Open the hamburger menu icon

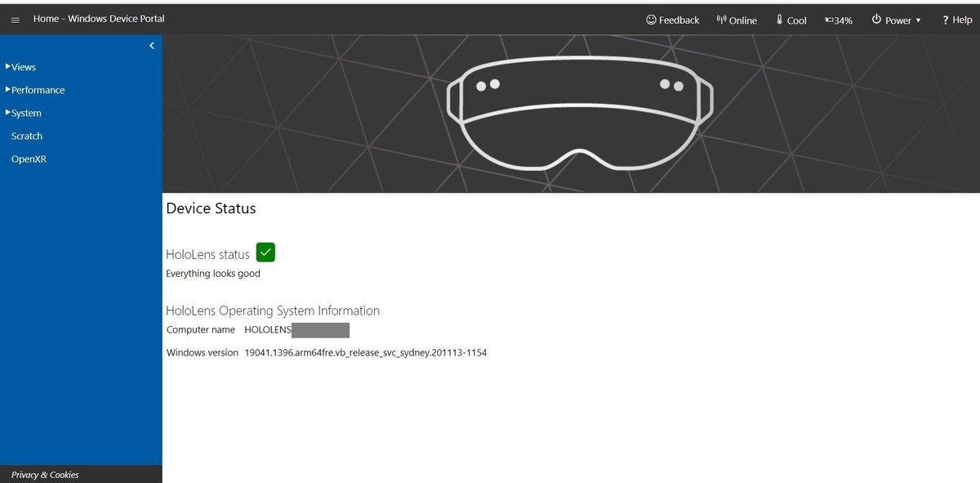[15, 20]
